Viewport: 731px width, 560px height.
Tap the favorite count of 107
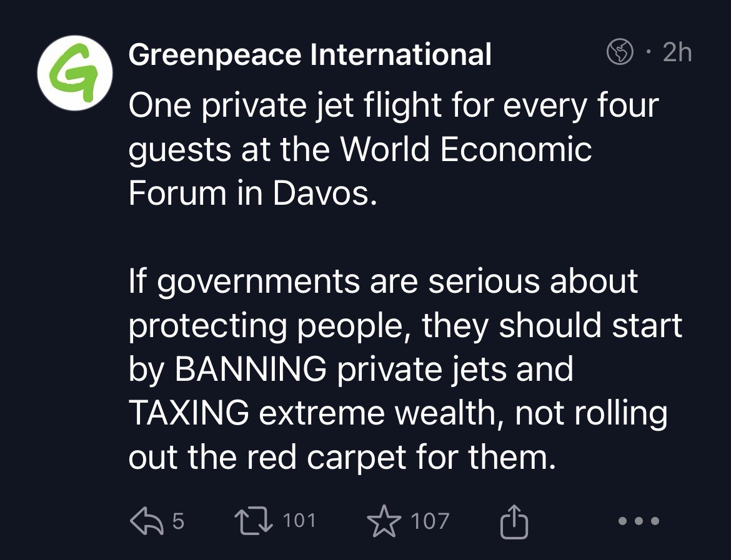[x=430, y=521]
